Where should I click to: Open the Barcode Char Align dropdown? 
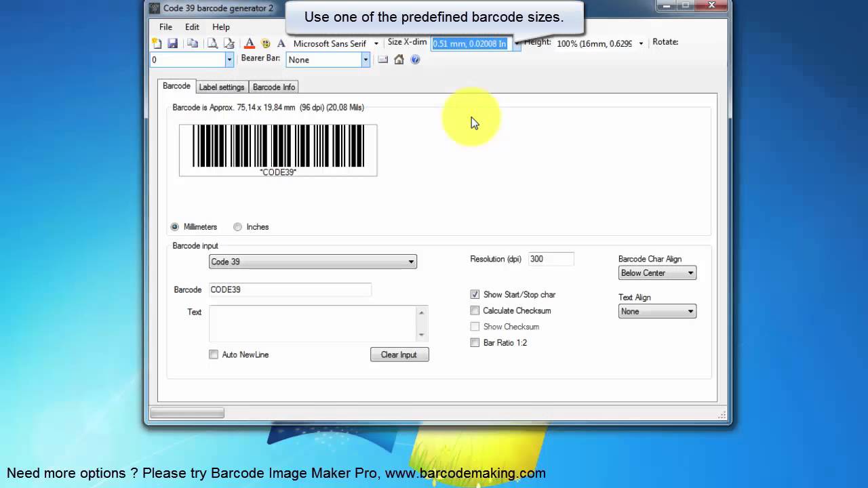(657, 273)
